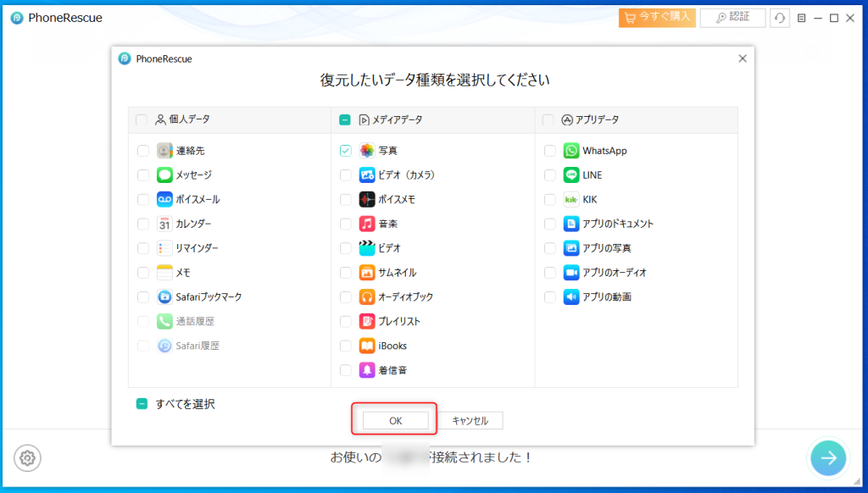Viewport: 868px width, 493px height.
Task: Click the Video (ビデオ) clapperboard icon
Action: pos(367,248)
